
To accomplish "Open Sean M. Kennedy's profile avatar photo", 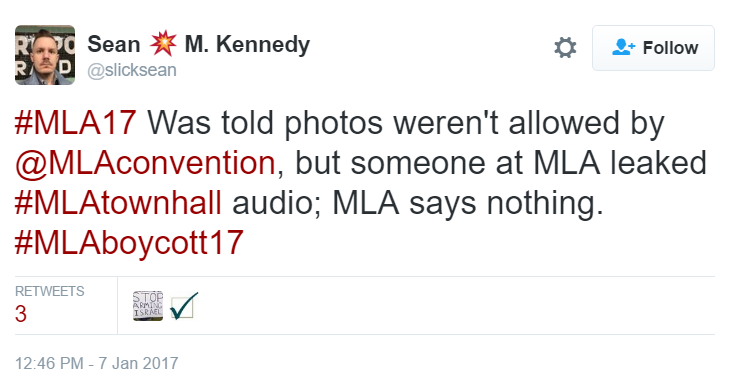I will click(x=45, y=55).
